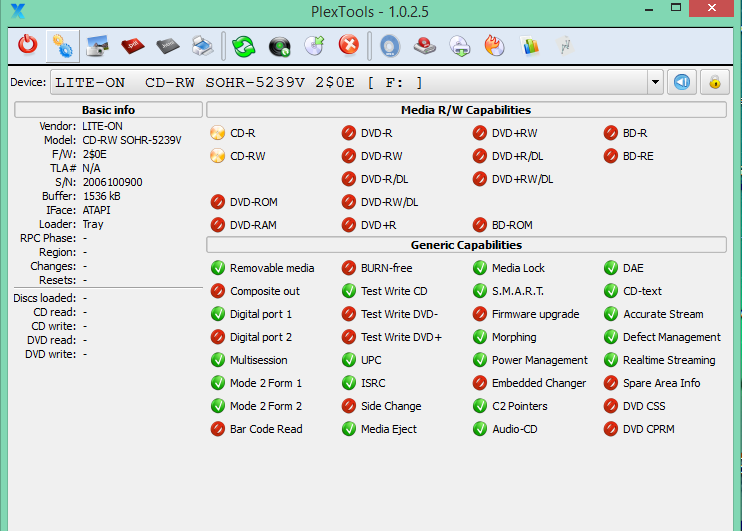The width and height of the screenshot is (742, 531).
Task: Click the Spare Area Info label
Action: pyautogui.click(x=662, y=383)
